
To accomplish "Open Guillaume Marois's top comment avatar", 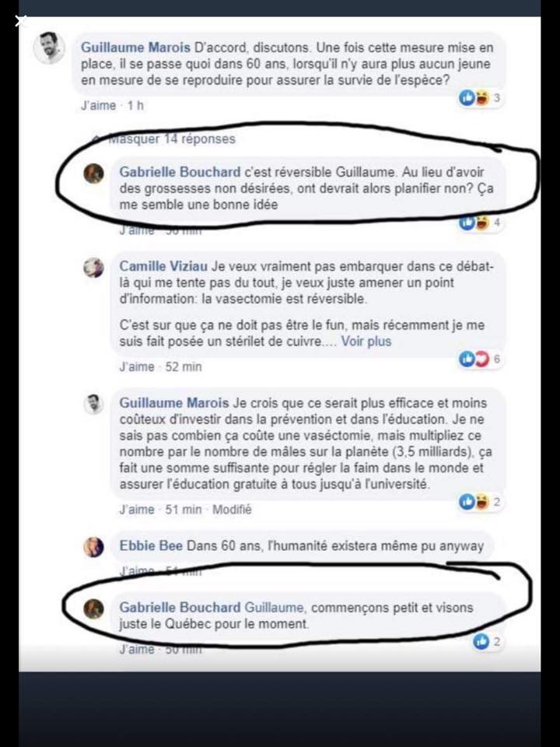I will [x=49, y=48].
